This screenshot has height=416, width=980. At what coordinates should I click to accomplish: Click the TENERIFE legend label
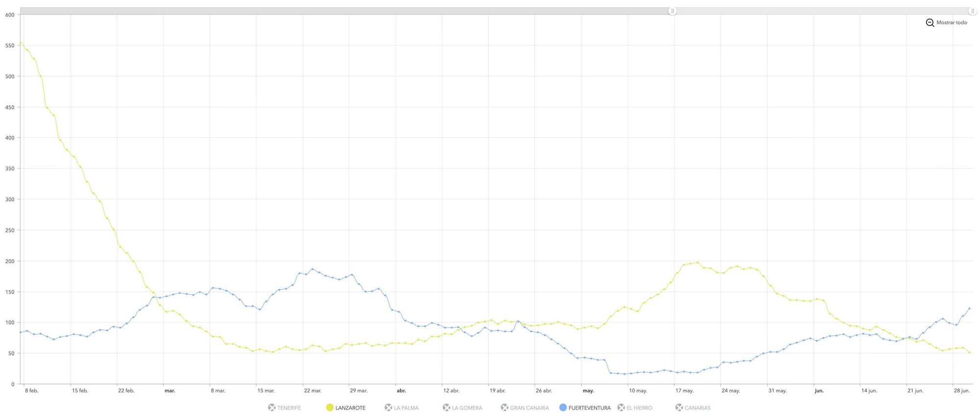[289, 408]
